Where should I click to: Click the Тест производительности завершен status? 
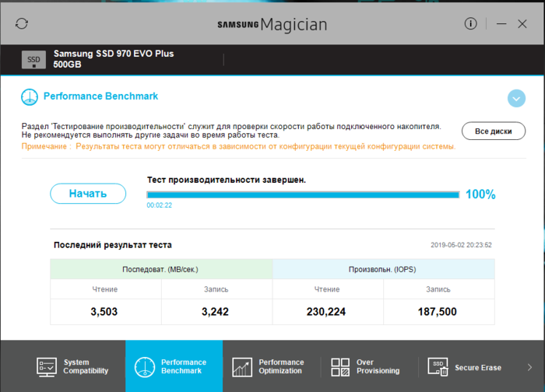tap(227, 180)
